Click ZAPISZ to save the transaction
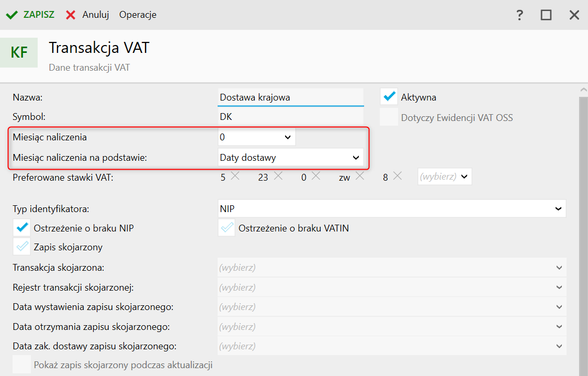Image resolution: width=588 pixels, height=376 pixels. pyautogui.click(x=30, y=15)
